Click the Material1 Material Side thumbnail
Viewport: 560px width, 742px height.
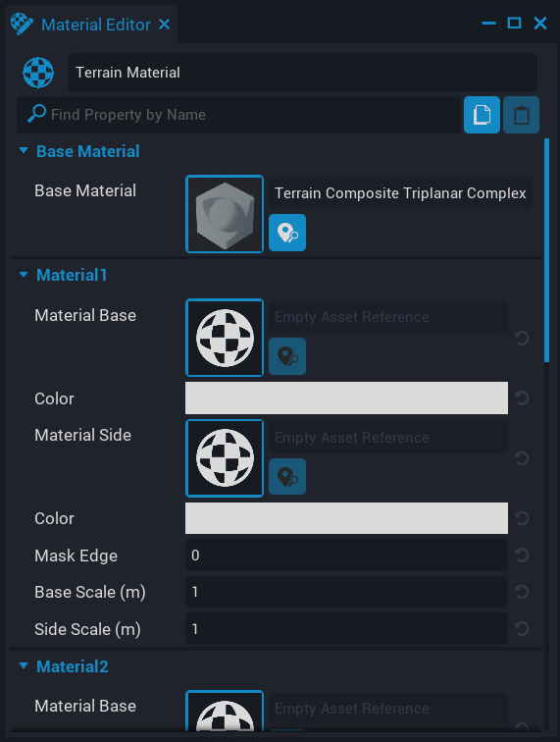[x=225, y=458]
